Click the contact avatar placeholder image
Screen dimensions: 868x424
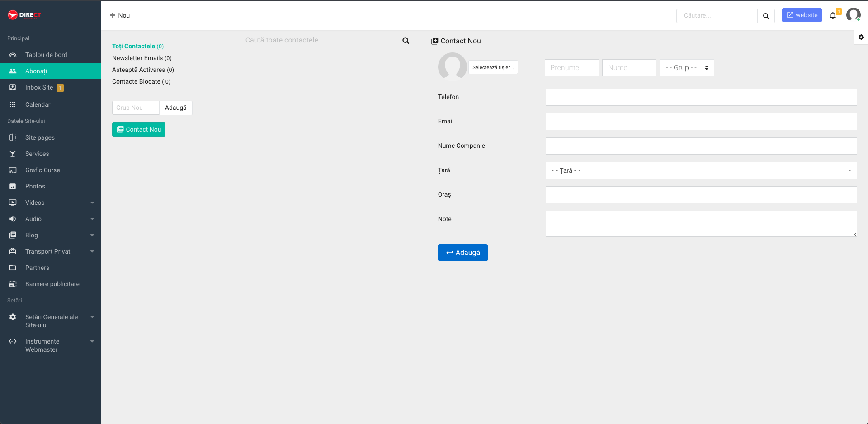[x=452, y=67]
